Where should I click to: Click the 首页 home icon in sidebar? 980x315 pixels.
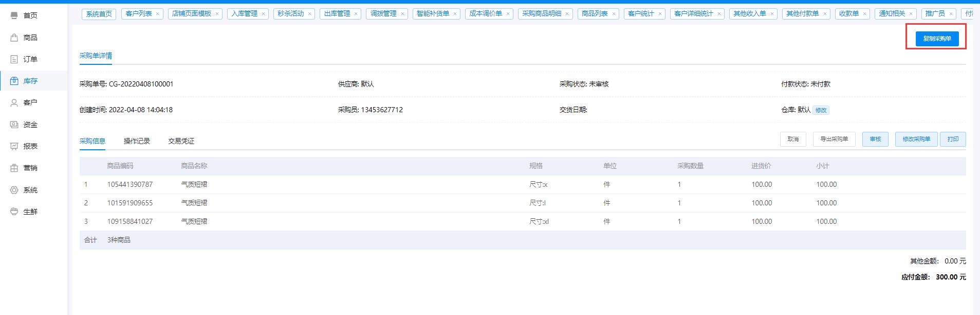14,15
